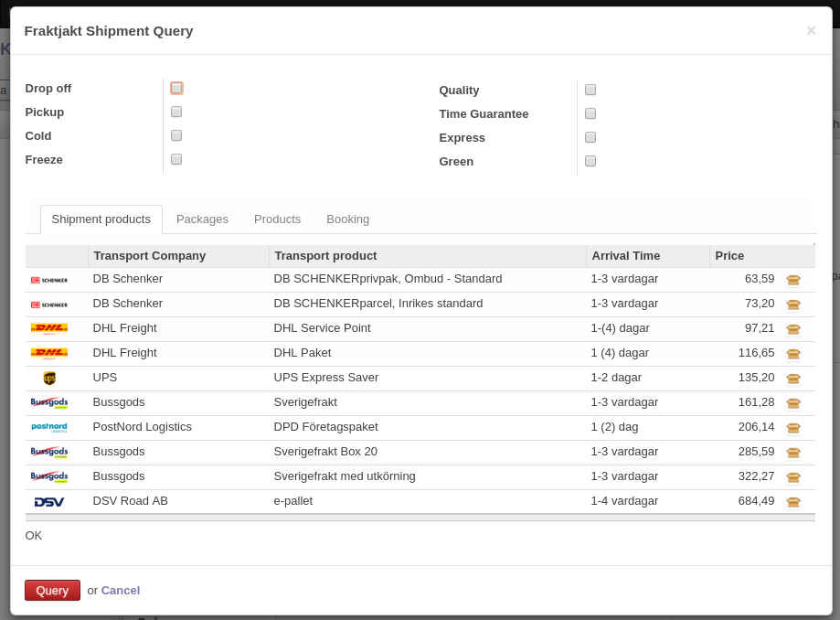Switch to the Booking tab

click(x=347, y=219)
